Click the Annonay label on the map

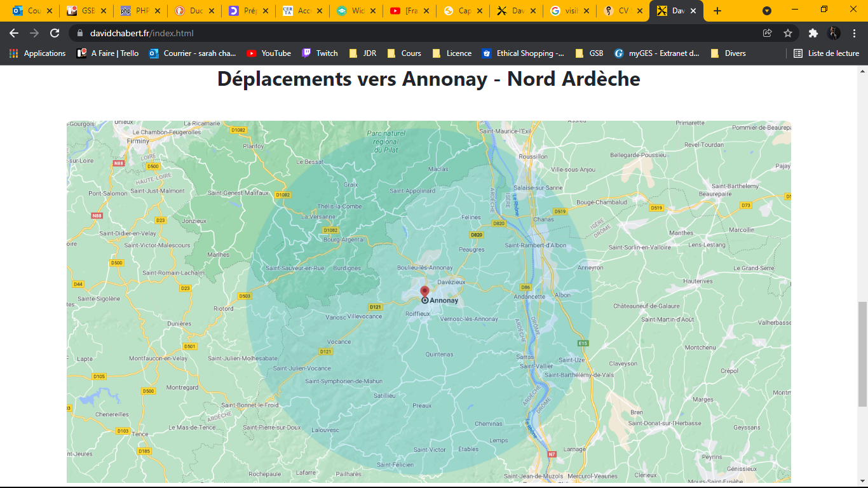coord(444,301)
